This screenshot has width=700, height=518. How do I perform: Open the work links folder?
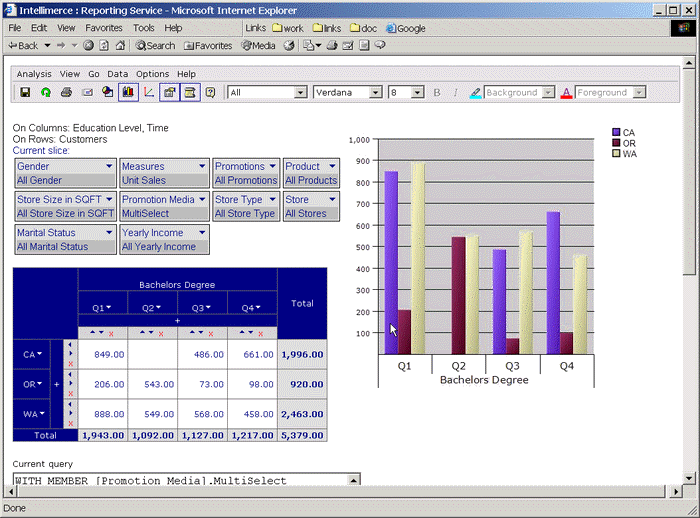pos(288,28)
